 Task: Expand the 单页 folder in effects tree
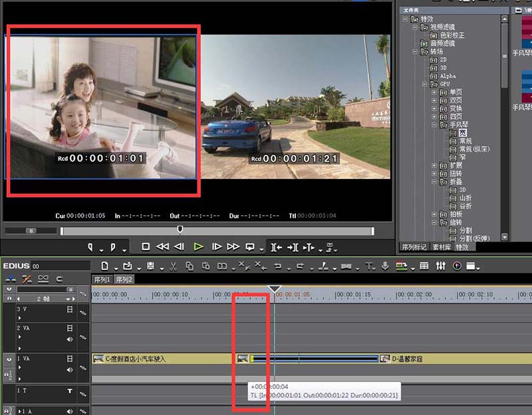pos(434,92)
